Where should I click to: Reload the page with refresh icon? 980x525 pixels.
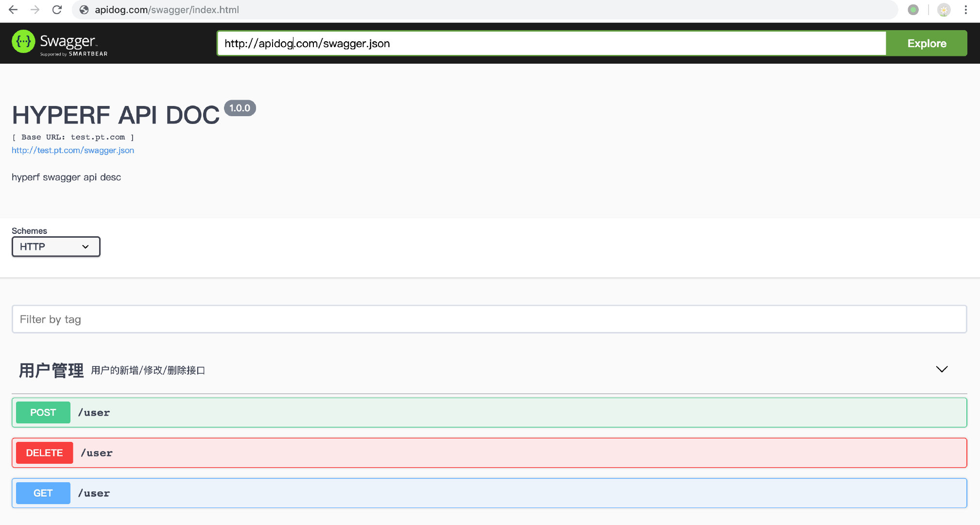tap(57, 10)
